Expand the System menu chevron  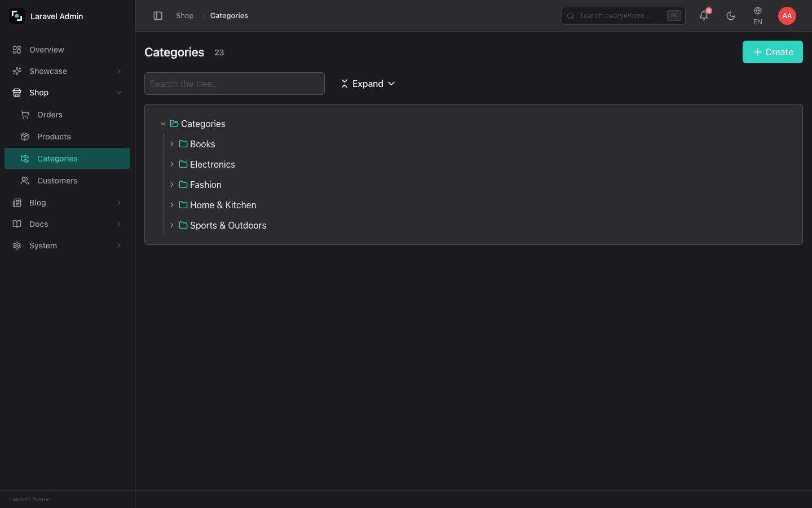click(x=119, y=246)
